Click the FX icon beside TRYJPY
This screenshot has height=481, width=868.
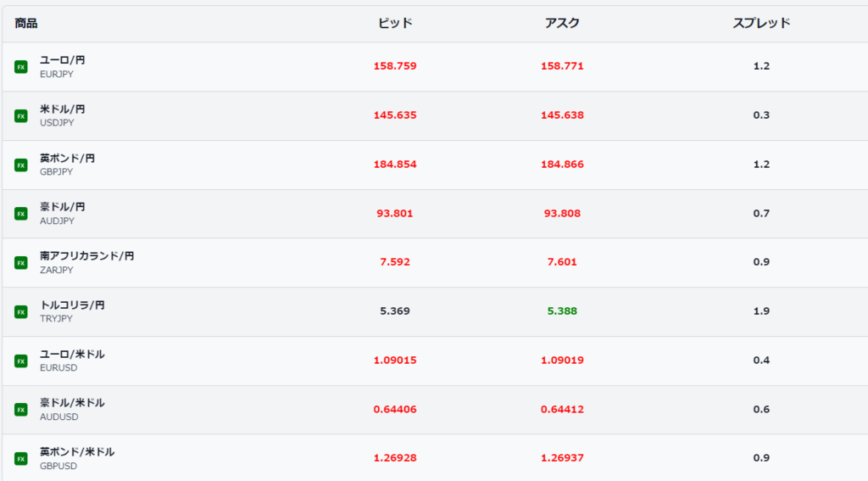pos(21,312)
